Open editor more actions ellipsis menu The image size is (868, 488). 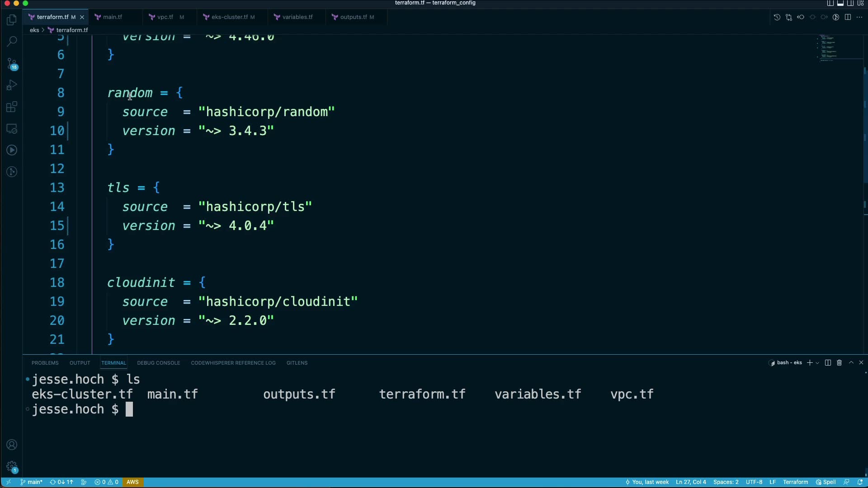(859, 17)
